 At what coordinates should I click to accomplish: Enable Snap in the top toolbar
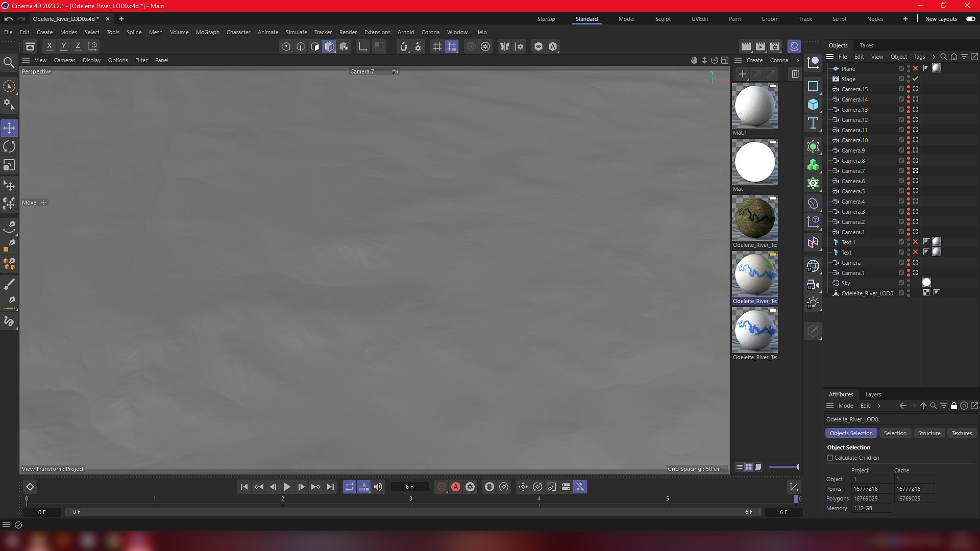(x=404, y=46)
